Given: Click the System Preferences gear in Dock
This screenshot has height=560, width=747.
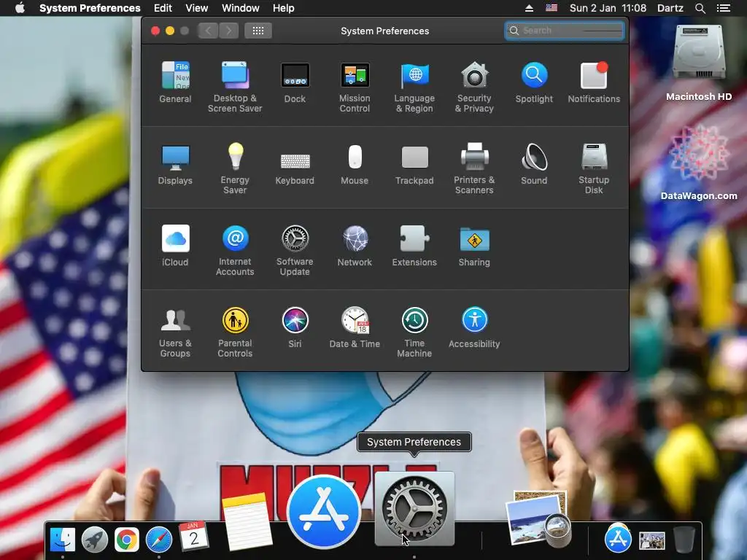Looking at the screenshot, I should coord(414,508).
